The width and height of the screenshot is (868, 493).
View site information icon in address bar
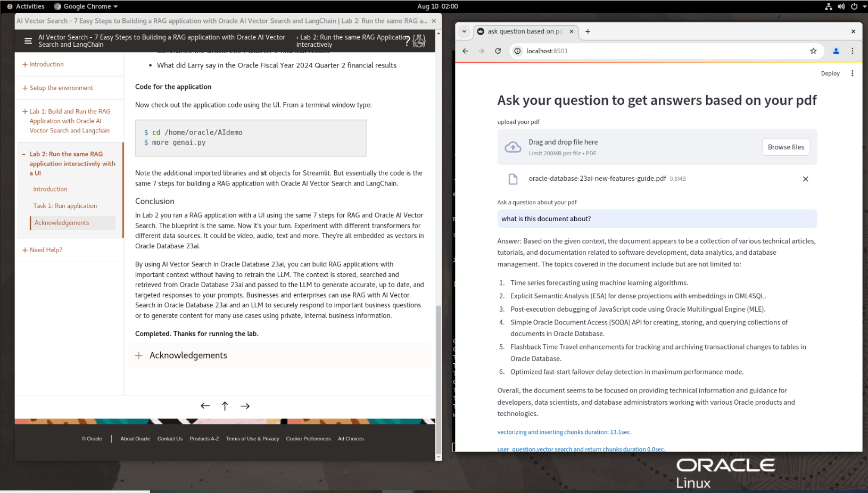(517, 51)
